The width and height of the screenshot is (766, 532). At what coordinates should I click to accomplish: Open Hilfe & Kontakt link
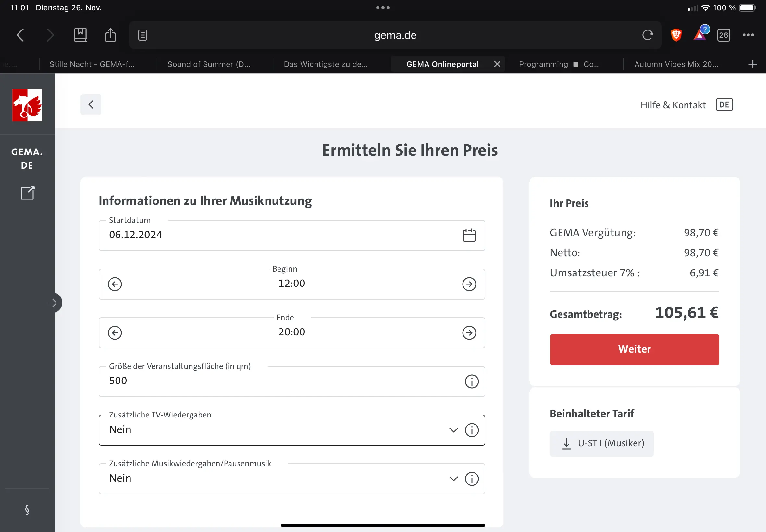coord(673,105)
